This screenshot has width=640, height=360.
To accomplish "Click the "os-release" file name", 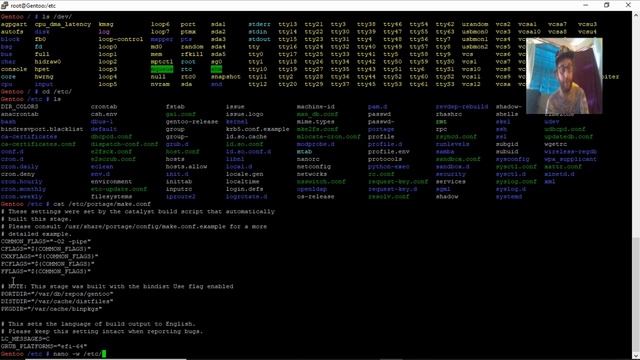I will (316, 196).
